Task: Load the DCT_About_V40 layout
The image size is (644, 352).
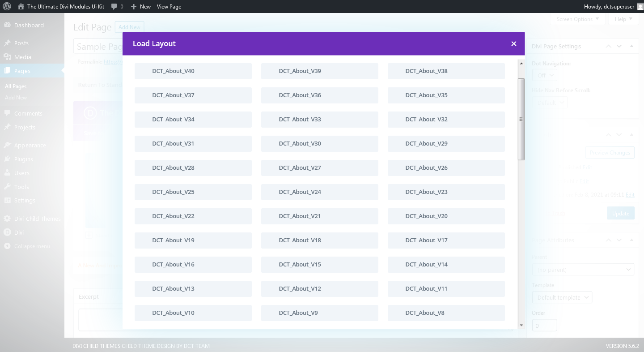Action: (x=193, y=71)
